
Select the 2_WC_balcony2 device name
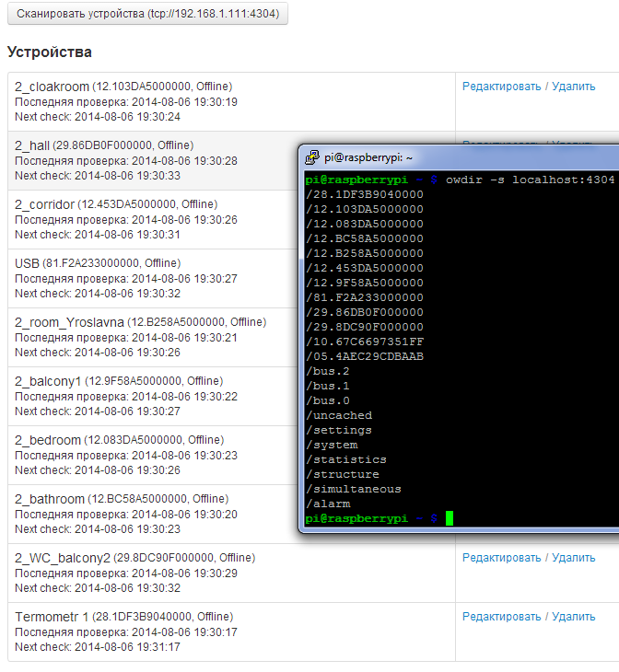coord(63,558)
